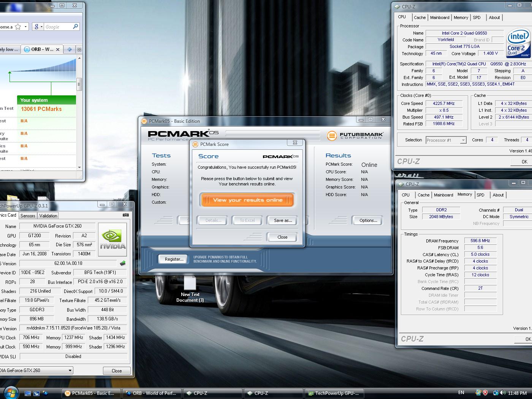Click the PCMark05 window title bar icon
The width and height of the screenshot is (532, 399).
[144, 121]
